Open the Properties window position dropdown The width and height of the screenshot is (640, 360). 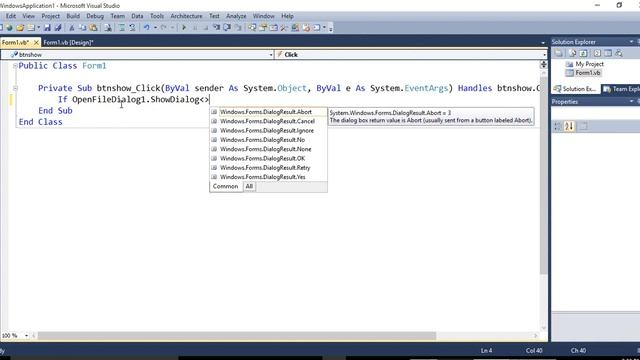pyautogui.click(x=631, y=101)
